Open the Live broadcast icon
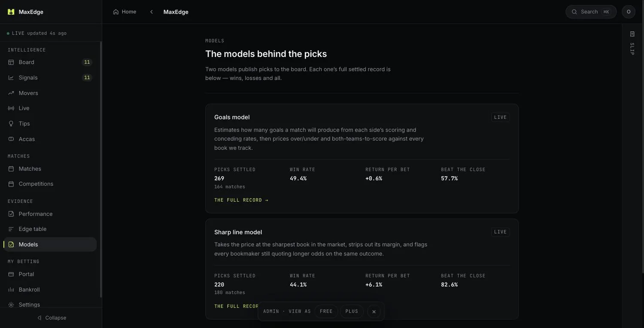Viewport: 644px width, 328px height. coord(11,108)
